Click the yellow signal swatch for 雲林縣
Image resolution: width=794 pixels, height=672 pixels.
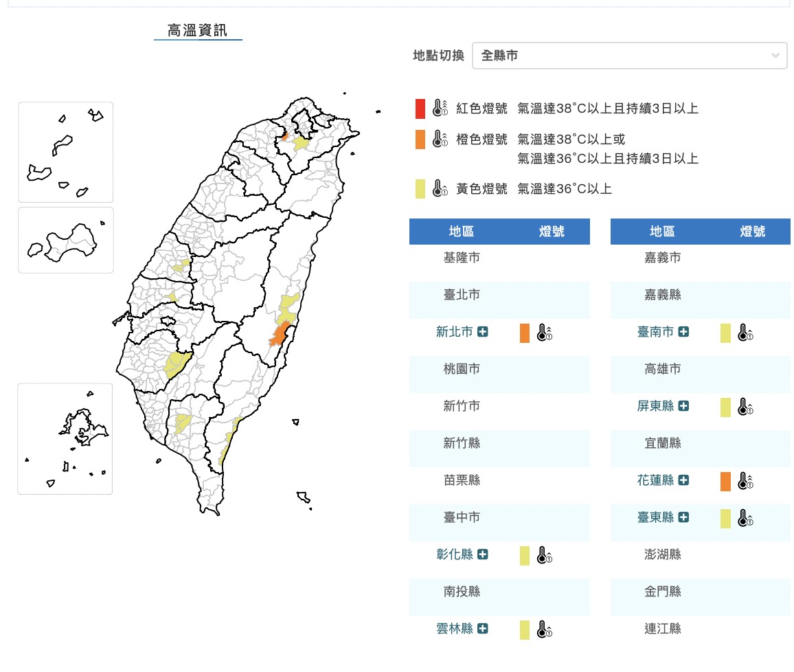[525, 630]
